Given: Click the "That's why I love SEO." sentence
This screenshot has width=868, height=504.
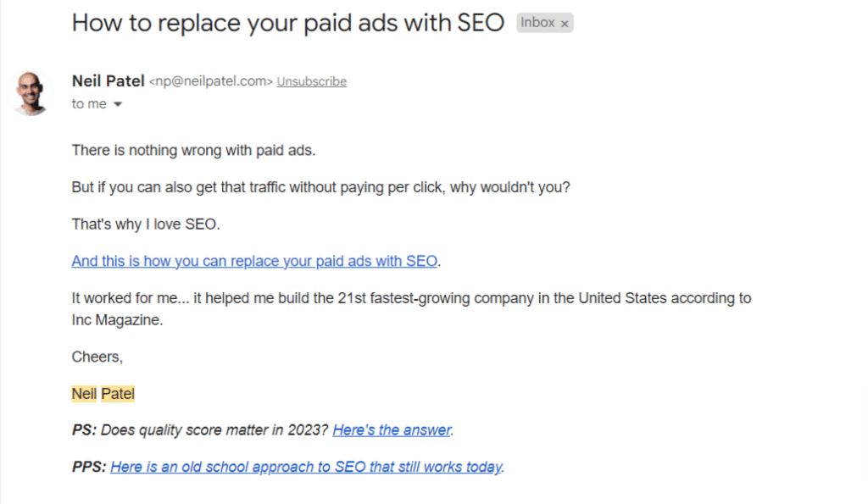Looking at the screenshot, I should tap(144, 224).
